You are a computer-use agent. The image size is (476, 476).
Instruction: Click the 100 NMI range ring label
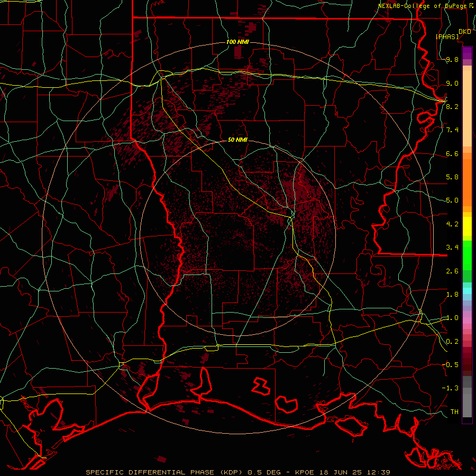pos(237,42)
